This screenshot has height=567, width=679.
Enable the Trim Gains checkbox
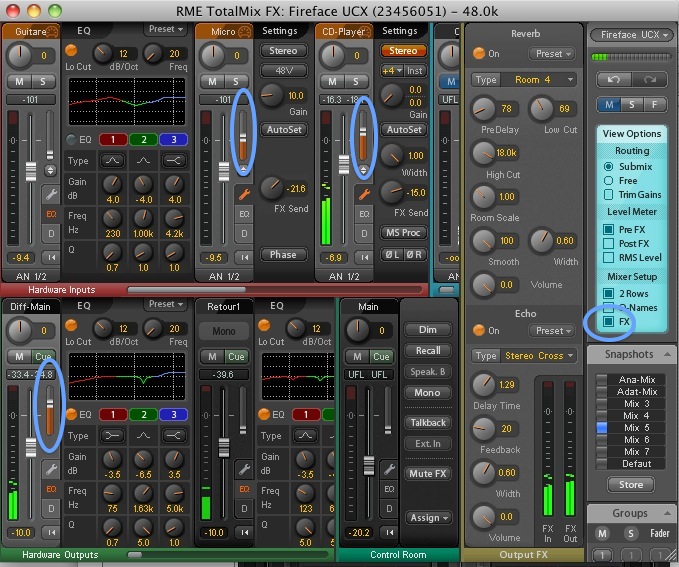click(x=608, y=194)
